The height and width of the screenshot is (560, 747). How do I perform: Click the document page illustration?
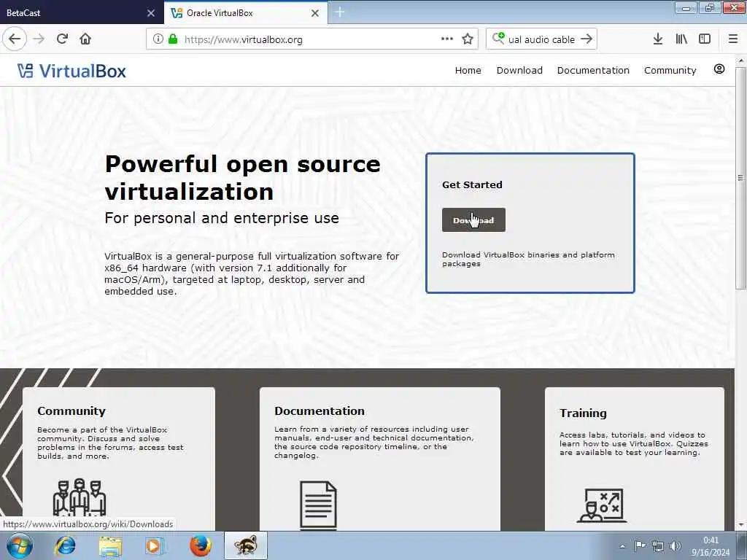coord(318,505)
